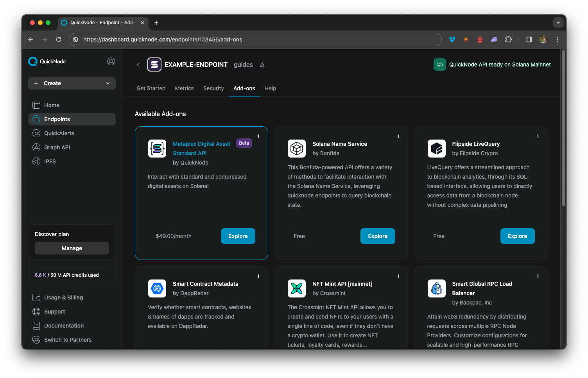The image size is (588, 378).
Task: Open the Graph API section
Action: click(56, 147)
